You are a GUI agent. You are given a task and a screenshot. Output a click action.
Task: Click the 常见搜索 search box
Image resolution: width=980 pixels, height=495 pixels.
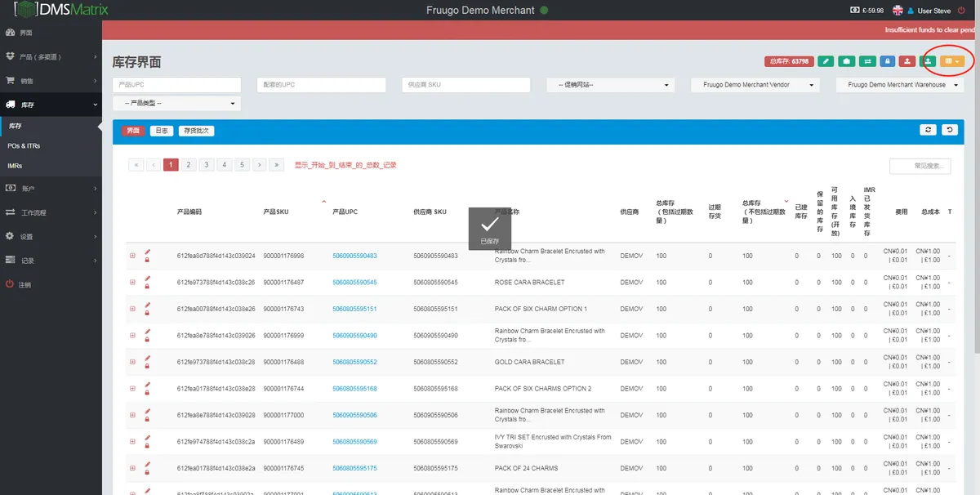coord(920,167)
